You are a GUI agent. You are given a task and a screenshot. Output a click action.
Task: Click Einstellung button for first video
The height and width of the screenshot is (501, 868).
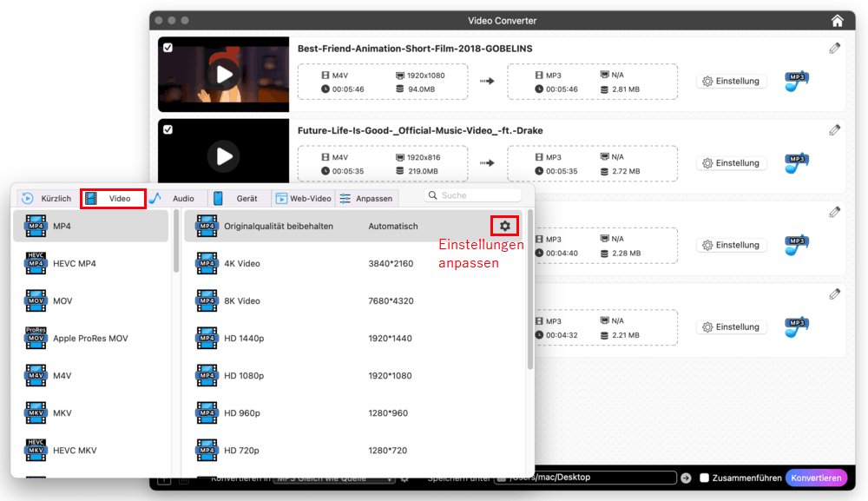coord(731,81)
